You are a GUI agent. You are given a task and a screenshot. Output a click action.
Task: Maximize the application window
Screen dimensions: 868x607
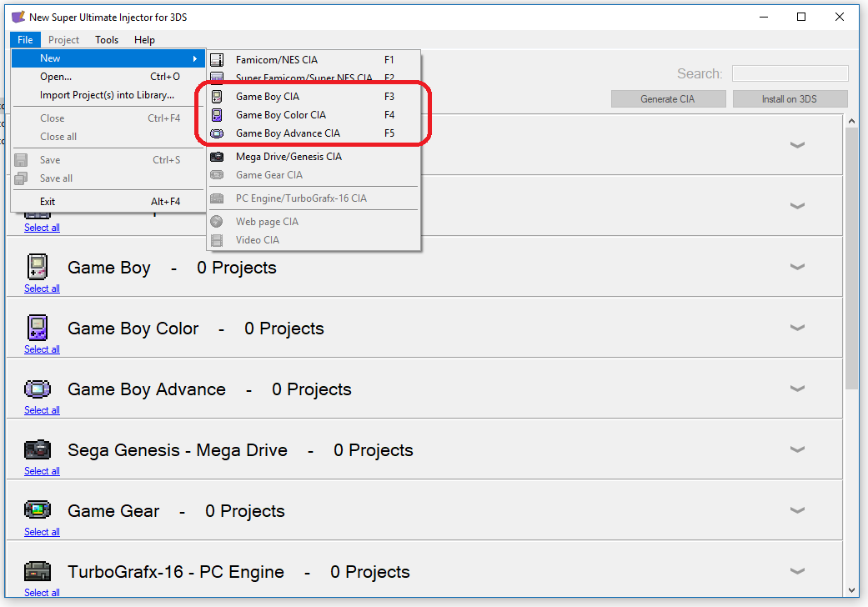click(801, 17)
